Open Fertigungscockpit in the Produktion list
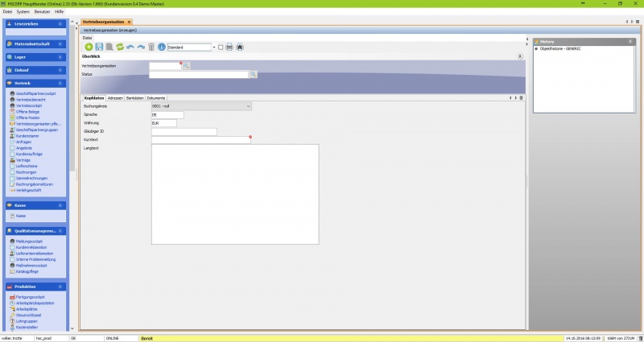Viewport: 644px width, 342px height. [x=31, y=297]
